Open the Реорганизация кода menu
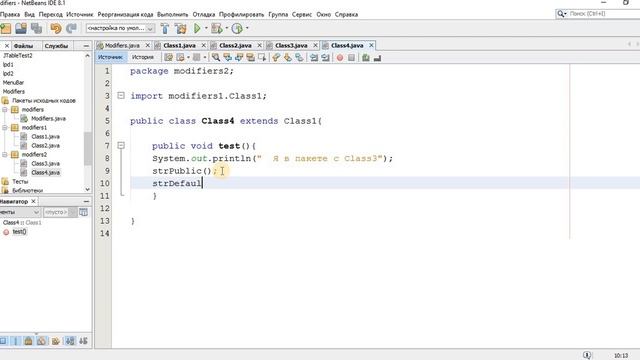The width and height of the screenshot is (640, 360). [x=125, y=14]
